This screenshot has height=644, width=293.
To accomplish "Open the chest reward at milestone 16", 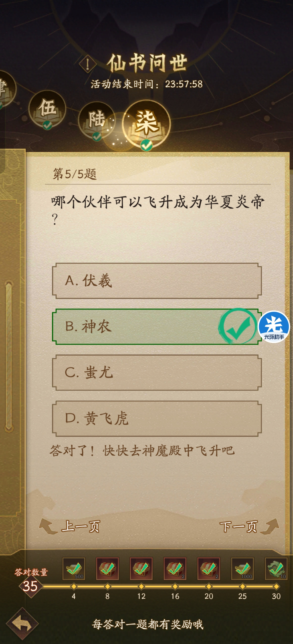I will pos(175,568).
